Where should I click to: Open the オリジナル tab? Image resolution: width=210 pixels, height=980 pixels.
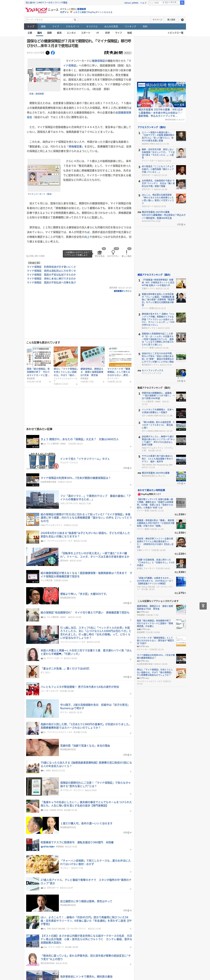tap(92, 27)
